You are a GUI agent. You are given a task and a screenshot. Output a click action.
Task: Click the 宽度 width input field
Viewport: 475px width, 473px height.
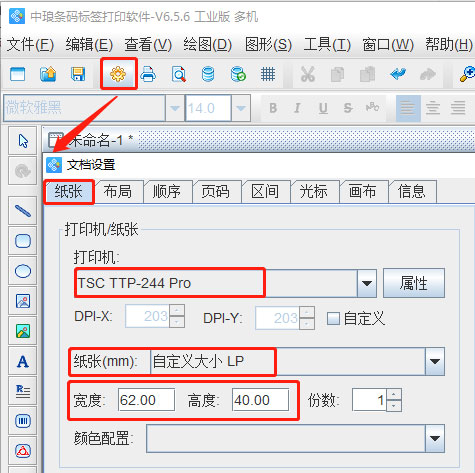(146, 400)
